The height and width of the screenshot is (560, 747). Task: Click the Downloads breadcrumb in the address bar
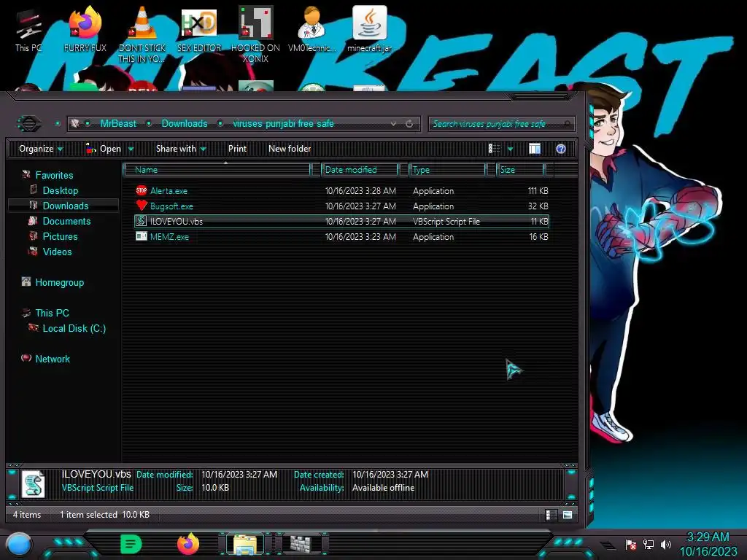point(185,124)
